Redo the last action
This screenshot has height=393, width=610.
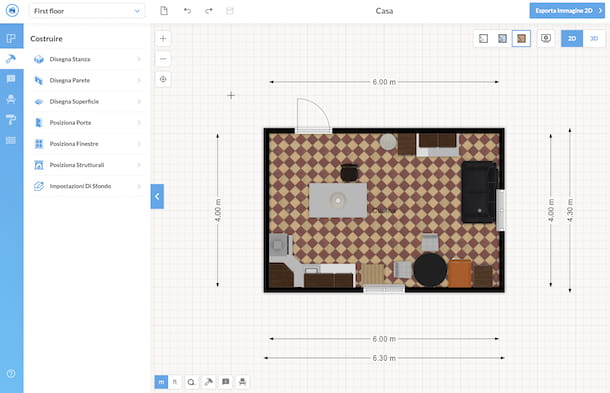pyautogui.click(x=209, y=11)
